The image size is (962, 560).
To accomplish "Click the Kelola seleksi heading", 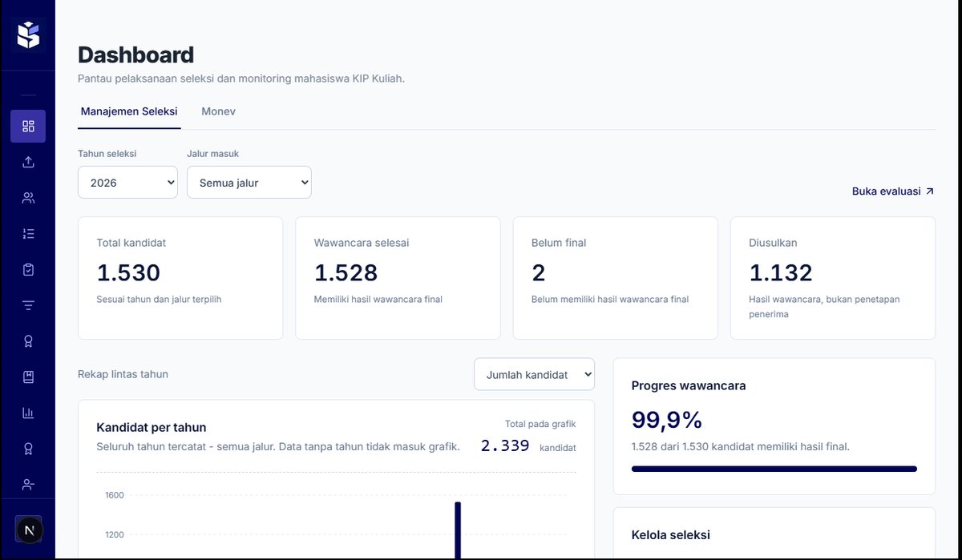I will click(x=671, y=534).
